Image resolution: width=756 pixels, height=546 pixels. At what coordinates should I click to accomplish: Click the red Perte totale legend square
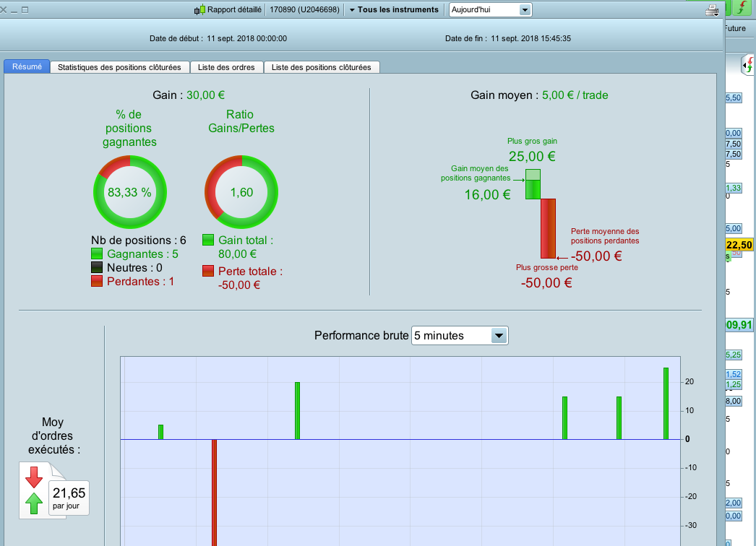tap(208, 271)
